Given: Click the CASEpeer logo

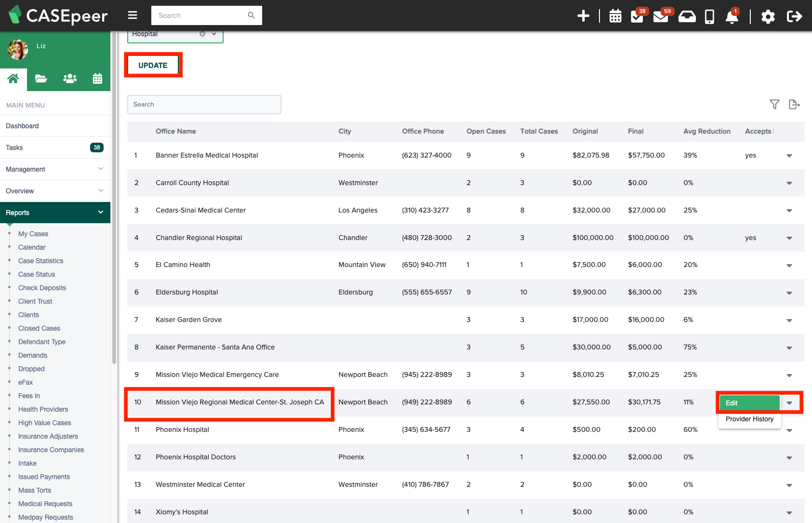Looking at the screenshot, I should point(58,15).
